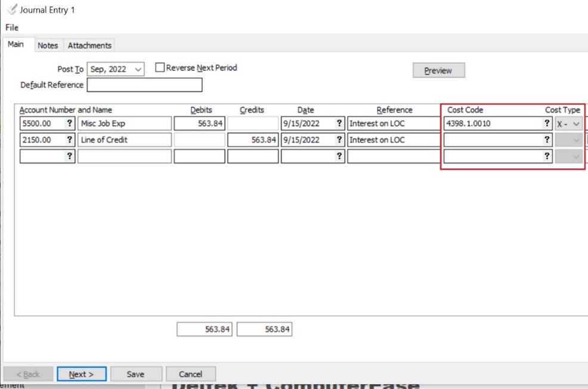Open the File menu
Viewport: 588px width, 389px height.
pos(12,27)
